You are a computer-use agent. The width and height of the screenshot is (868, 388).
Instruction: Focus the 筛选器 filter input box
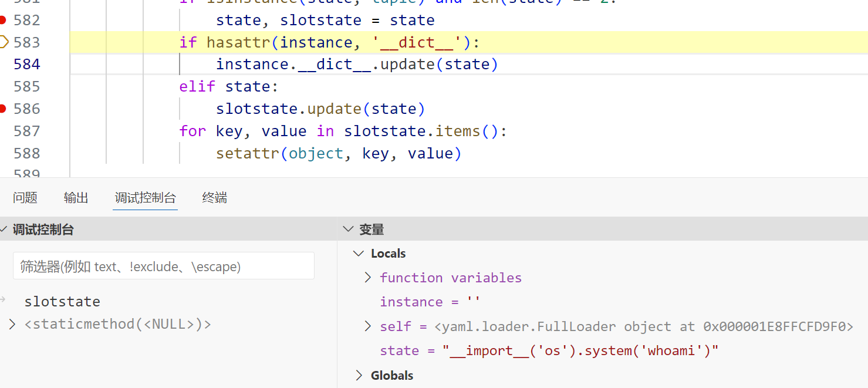coord(163,266)
